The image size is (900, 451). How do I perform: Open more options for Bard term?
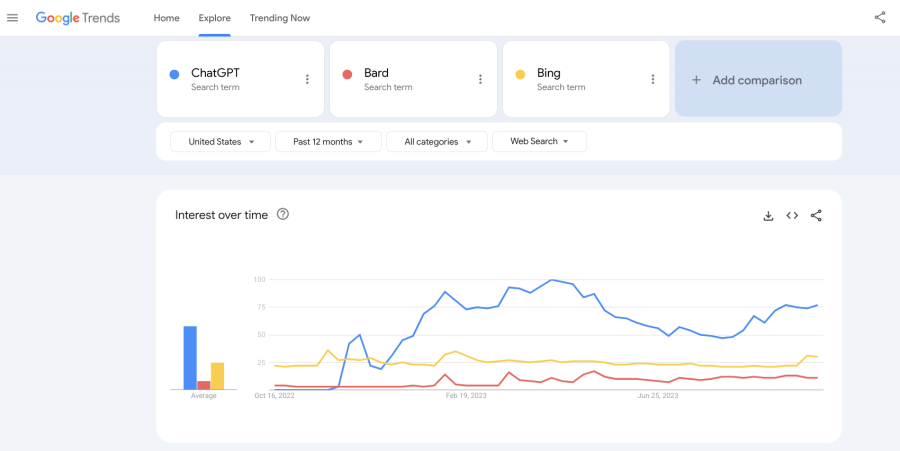[x=480, y=79]
